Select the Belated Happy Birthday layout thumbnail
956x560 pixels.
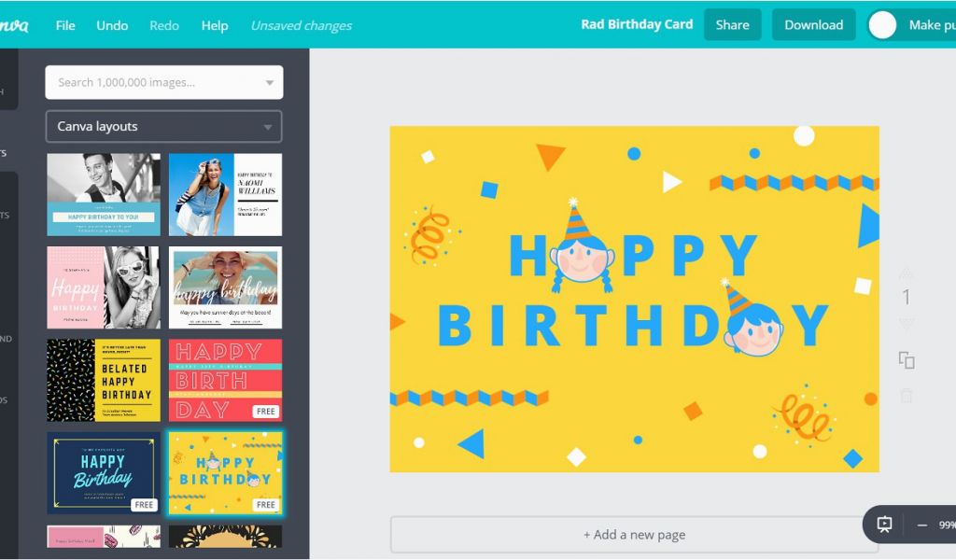(x=104, y=380)
